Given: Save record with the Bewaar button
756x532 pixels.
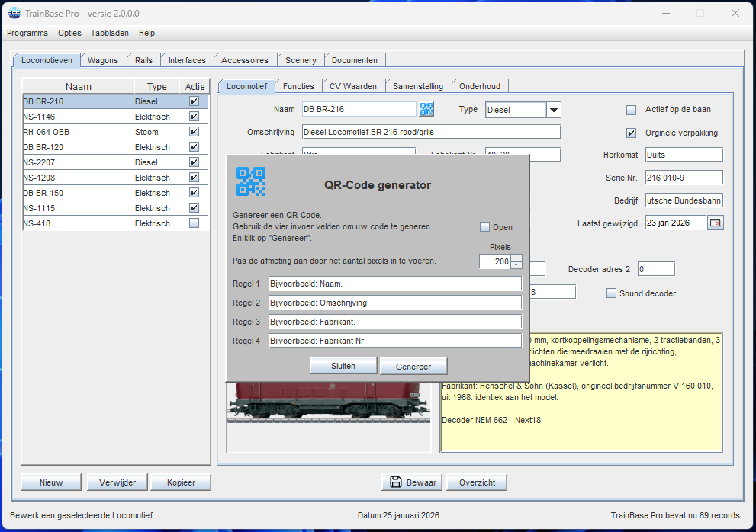Looking at the screenshot, I should click(x=413, y=482).
